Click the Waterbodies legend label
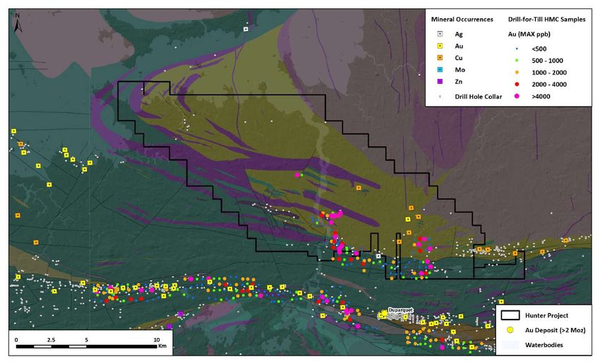This screenshot has width=600, height=364. coord(544,345)
